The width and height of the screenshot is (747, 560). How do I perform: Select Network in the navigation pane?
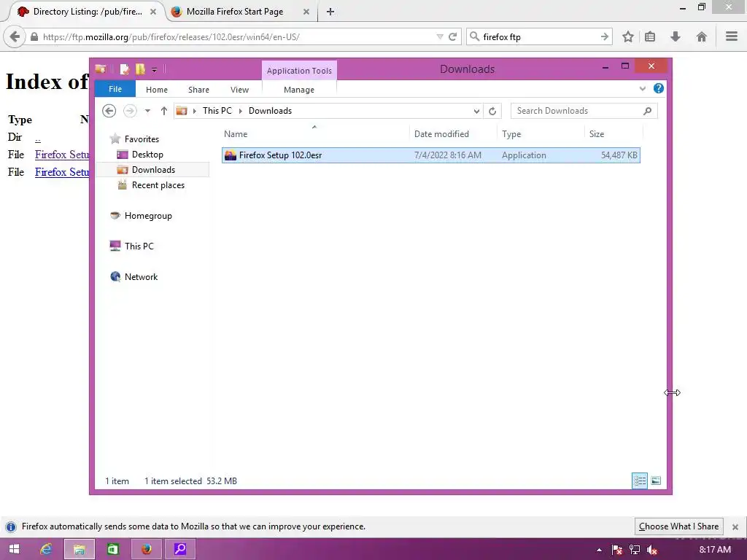[x=141, y=276]
